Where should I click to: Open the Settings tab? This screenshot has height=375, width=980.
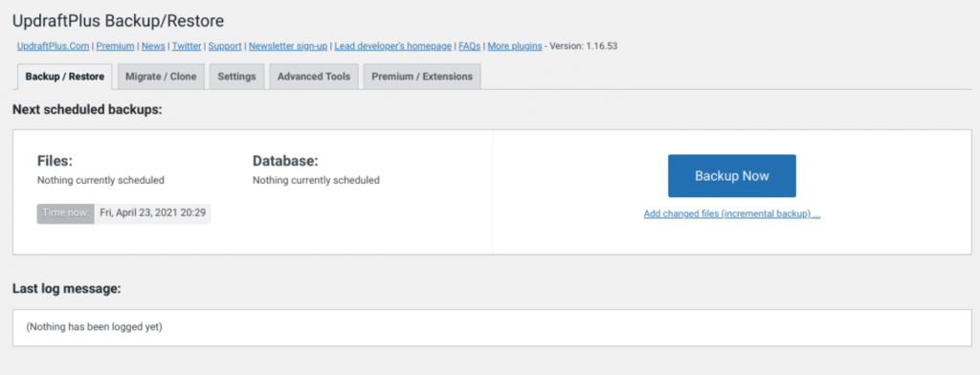click(237, 77)
